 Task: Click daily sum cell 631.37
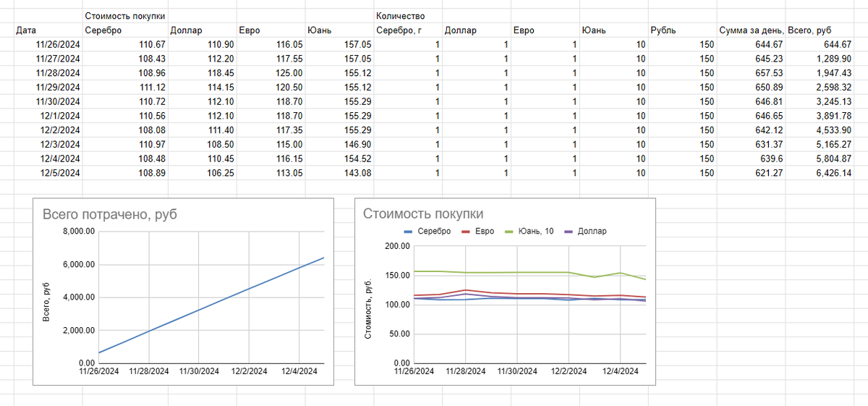751,145
